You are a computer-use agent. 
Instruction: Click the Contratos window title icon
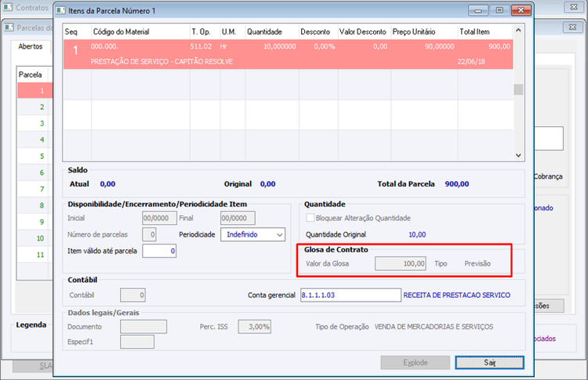pyautogui.click(x=8, y=7)
